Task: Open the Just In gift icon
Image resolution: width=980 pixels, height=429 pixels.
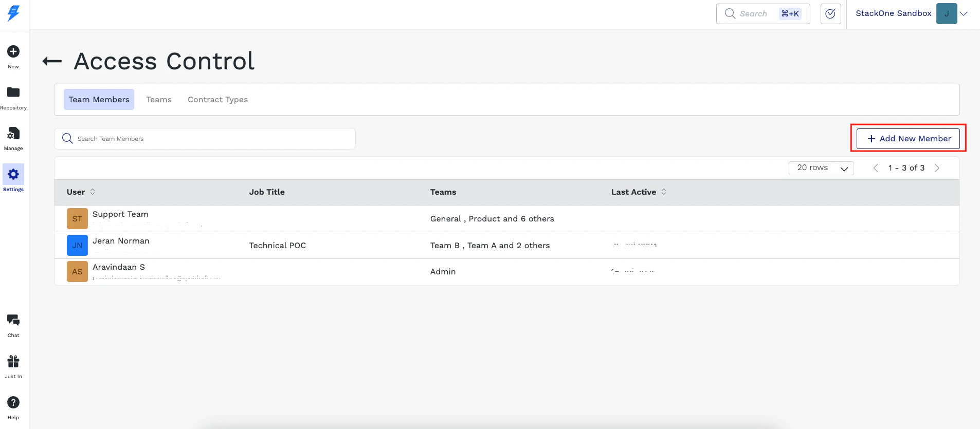Action: coord(13,361)
